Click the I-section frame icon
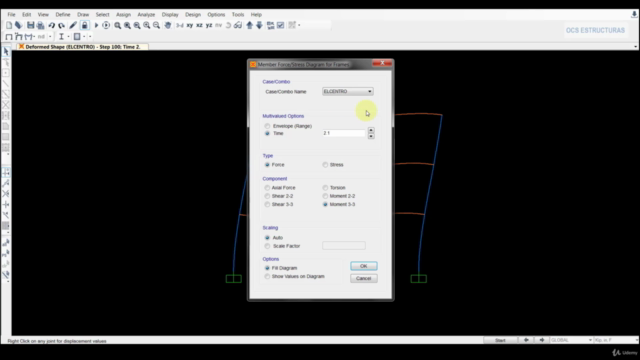640x360 pixels. pyautogui.click(x=61, y=37)
